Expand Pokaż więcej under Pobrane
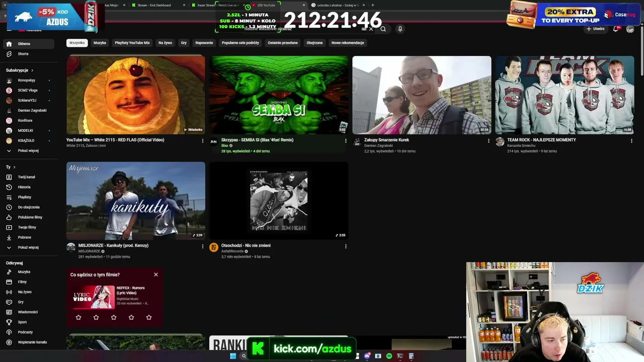 point(29,247)
